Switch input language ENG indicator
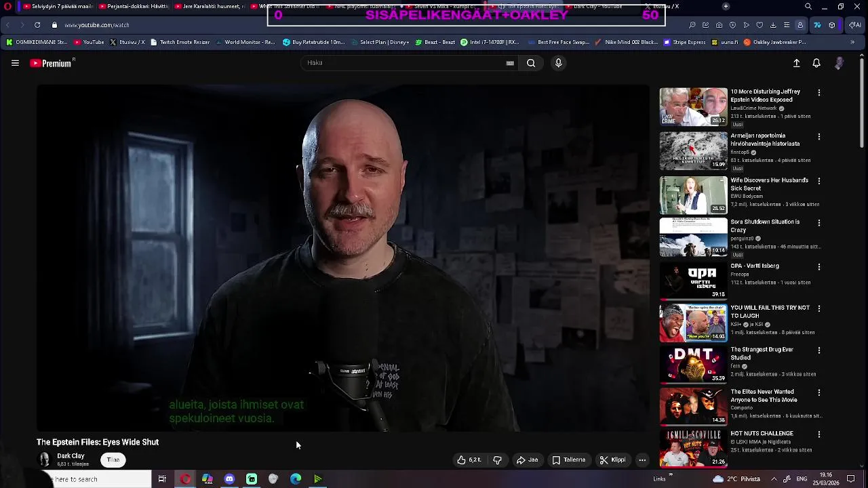Screen dimensions: 868x488 click(x=801, y=479)
